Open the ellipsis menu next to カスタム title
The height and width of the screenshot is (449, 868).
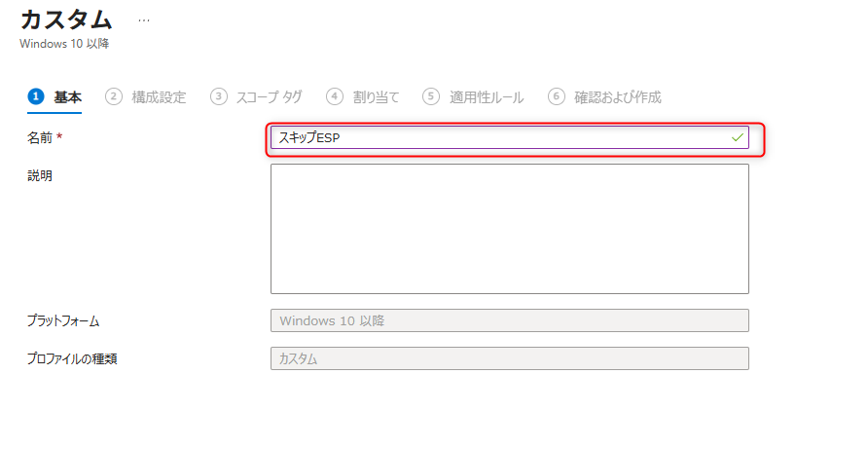[144, 19]
